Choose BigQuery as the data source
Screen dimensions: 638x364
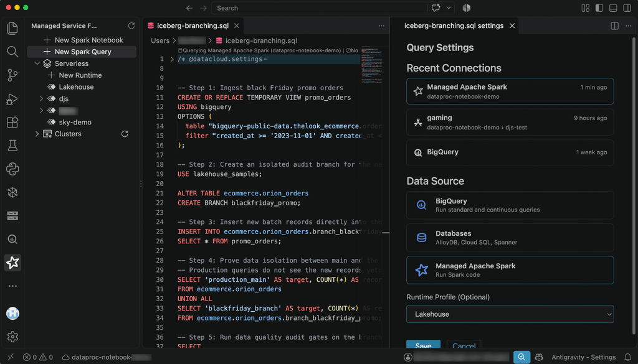coord(510,205)
